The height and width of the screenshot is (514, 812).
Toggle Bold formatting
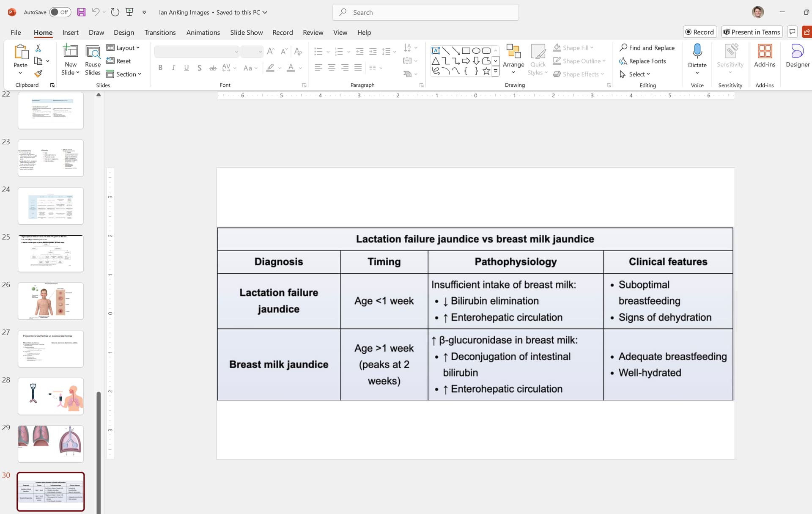pyautogui.click(x=160, y=68)
